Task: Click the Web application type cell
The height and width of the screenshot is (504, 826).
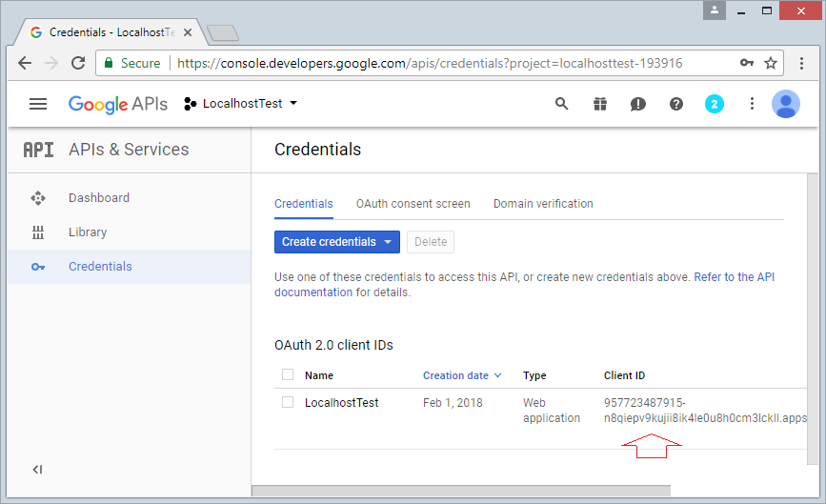Action: point(551,411)
